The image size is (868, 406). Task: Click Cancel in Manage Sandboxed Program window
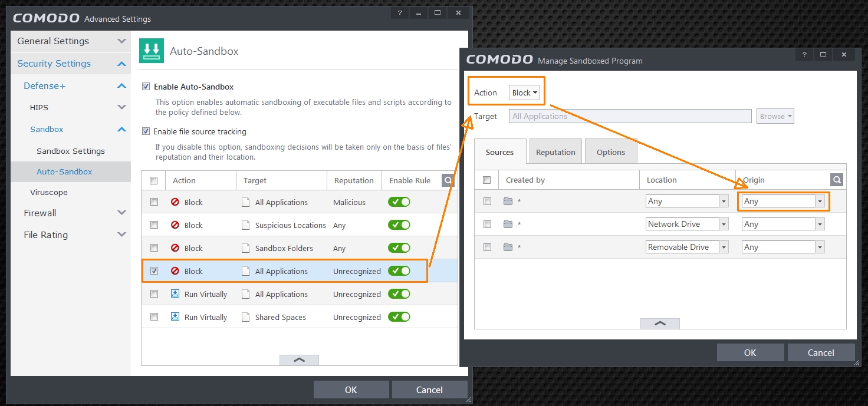821,352
